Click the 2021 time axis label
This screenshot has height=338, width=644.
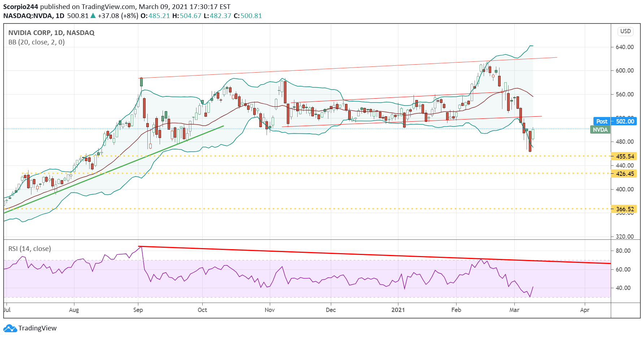[398, 310]
